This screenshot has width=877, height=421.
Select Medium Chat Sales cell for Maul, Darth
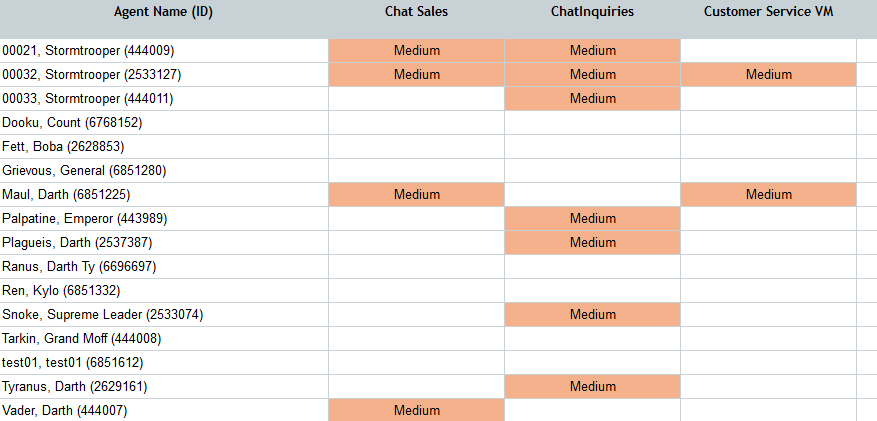pos(416,195)
